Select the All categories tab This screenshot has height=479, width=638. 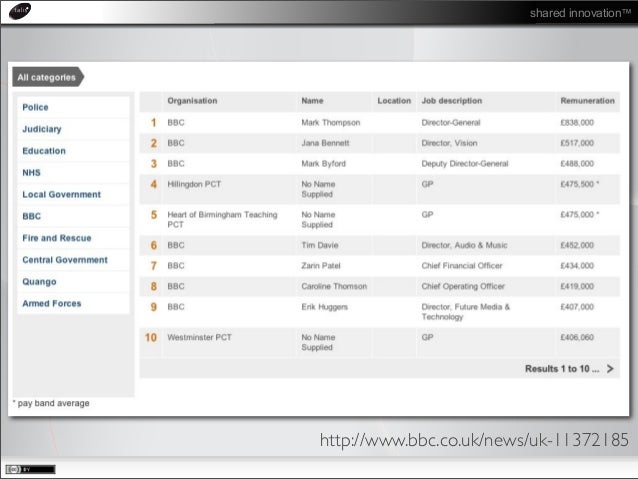pos(48,77)
